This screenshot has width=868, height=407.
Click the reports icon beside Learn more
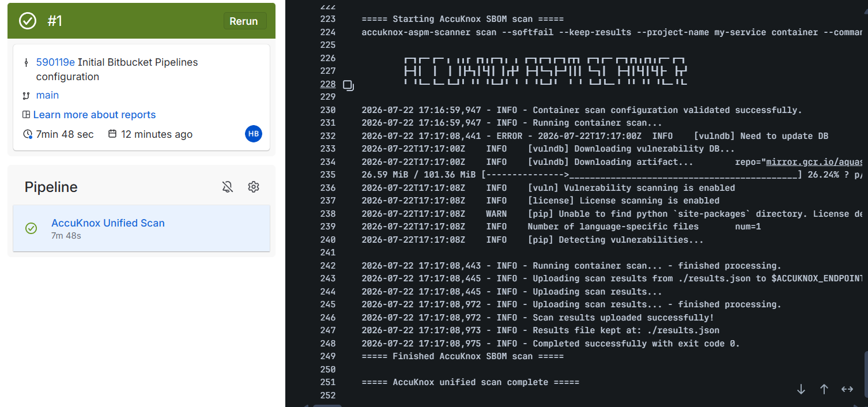pyautogui.click(x=26, y=115)
